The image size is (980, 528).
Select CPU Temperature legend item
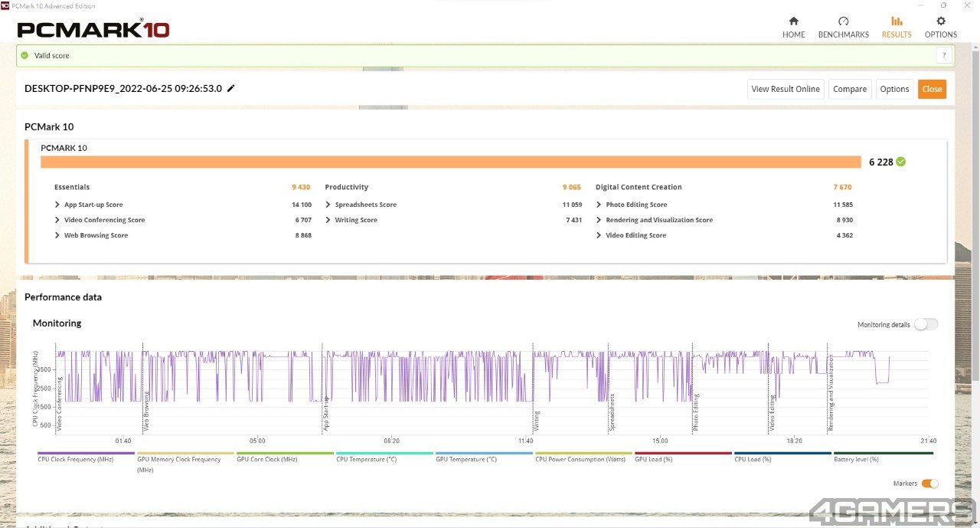coord(384,457)
